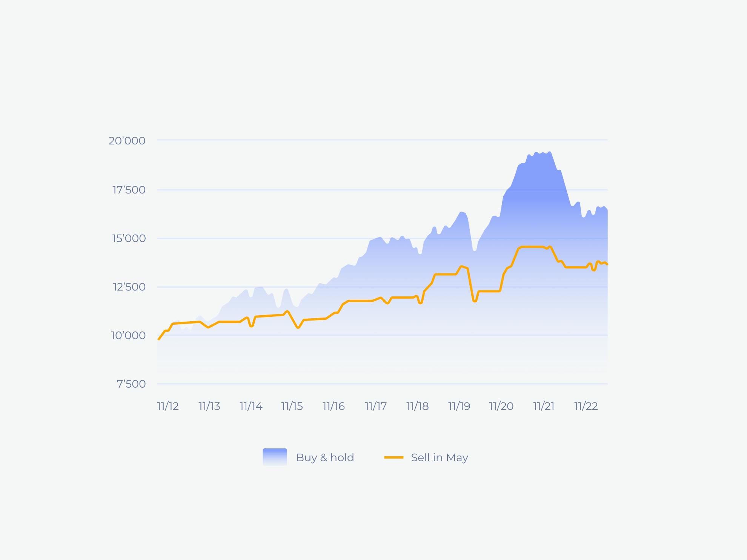Select the 11/17 x-axis date label
This screenshot has height=560, width=747.
[x=376, y=406]
